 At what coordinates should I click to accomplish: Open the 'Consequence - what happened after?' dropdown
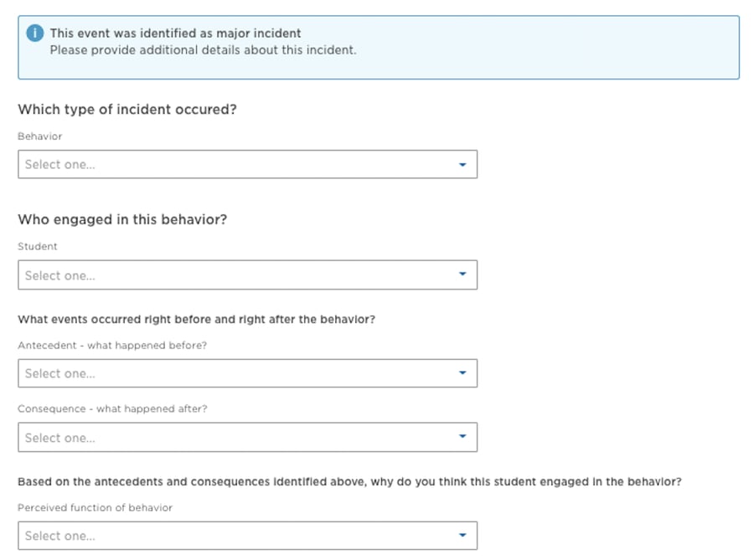pyautogui.click(x=247, y=437)
